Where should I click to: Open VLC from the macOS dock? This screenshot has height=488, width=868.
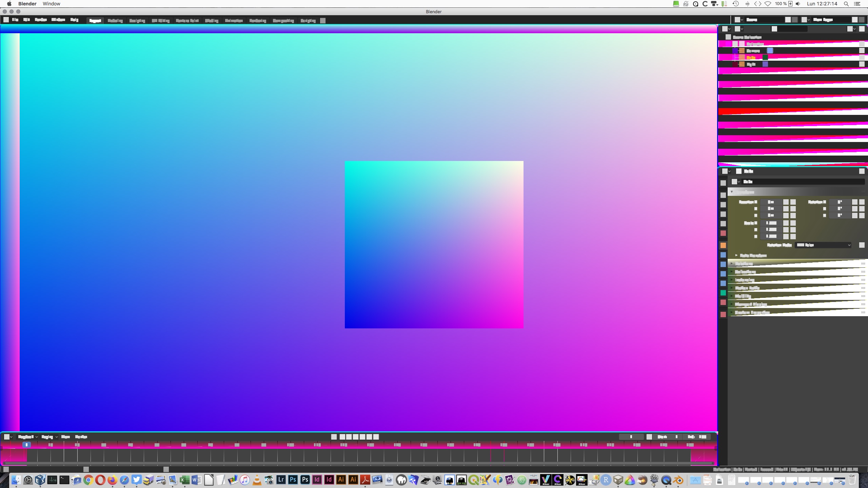257,480
